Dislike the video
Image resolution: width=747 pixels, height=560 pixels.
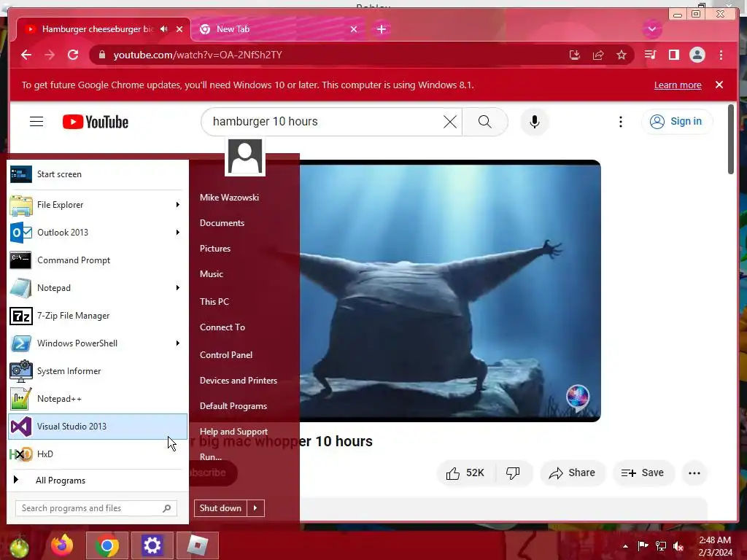coord(514,472)
